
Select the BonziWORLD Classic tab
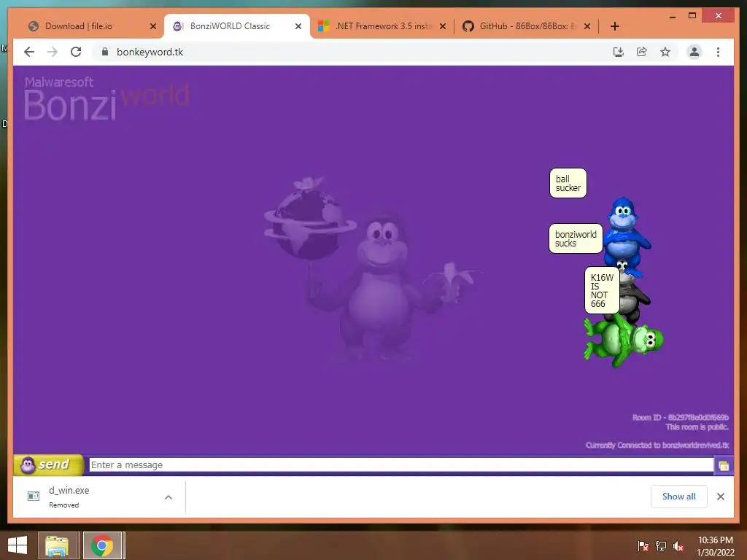pyautogui.click(x=237, y=26)
